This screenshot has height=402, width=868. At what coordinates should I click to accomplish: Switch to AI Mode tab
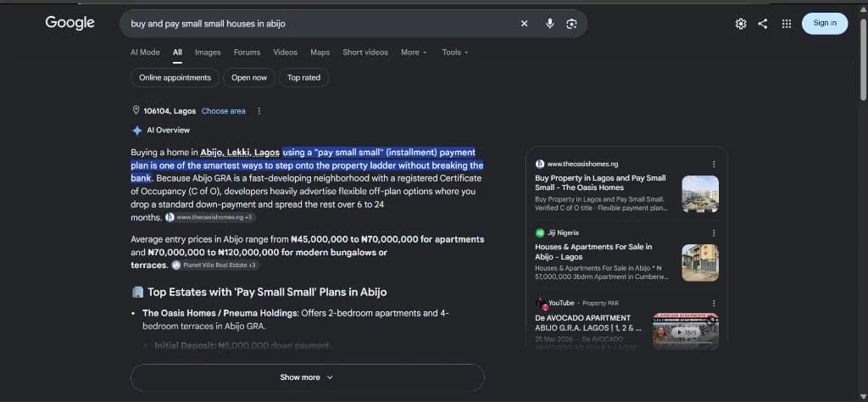[x=145, y=52]
